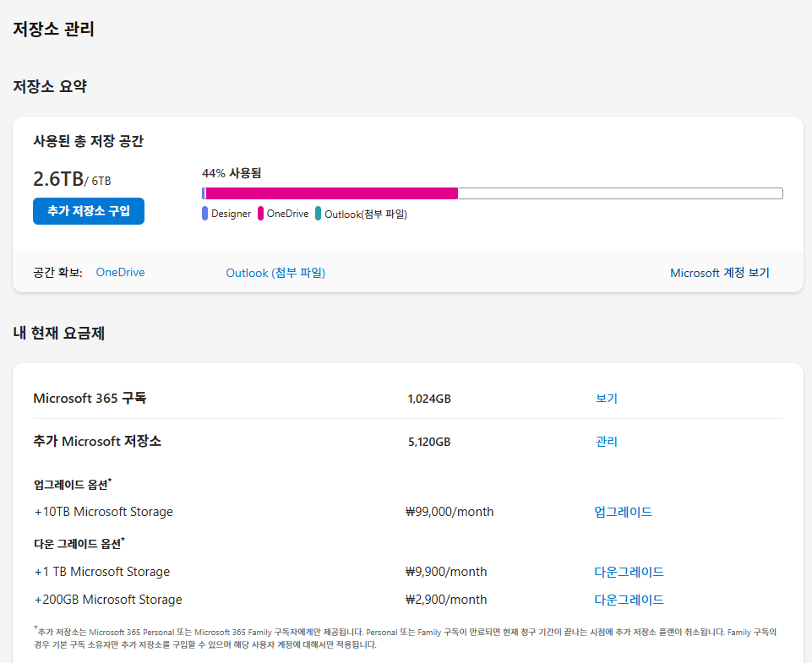The height and width of the screenshot is (663, 812).
Task: Click the Outlook teal legend swatch
Action: (318, 213)
